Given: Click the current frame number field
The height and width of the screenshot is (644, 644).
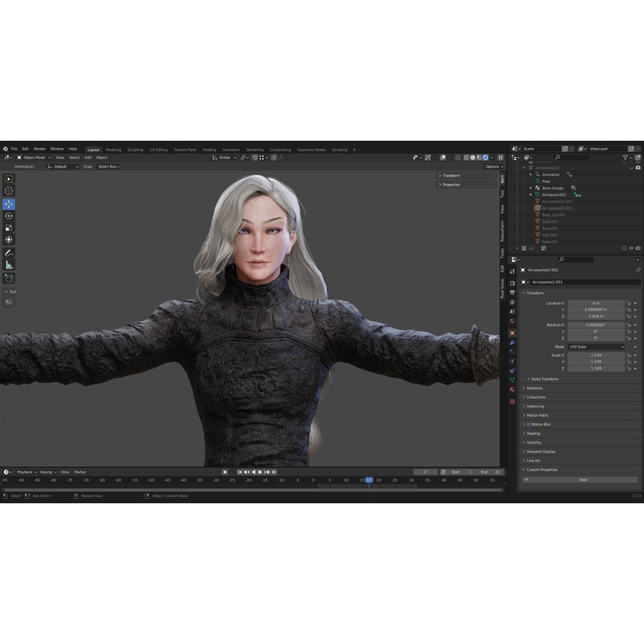Looking at the screenshot, I should click(425, 472).
